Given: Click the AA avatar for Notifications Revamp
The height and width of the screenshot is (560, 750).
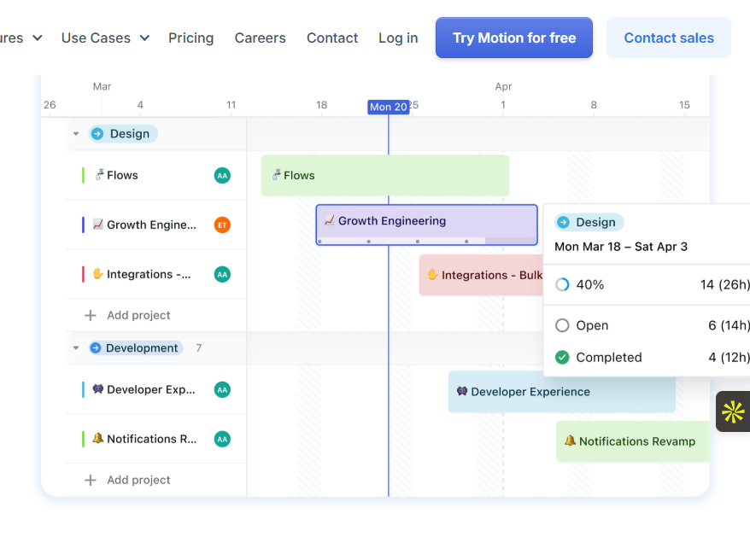Looking at the screenshot, I should (x=222, y=439).
